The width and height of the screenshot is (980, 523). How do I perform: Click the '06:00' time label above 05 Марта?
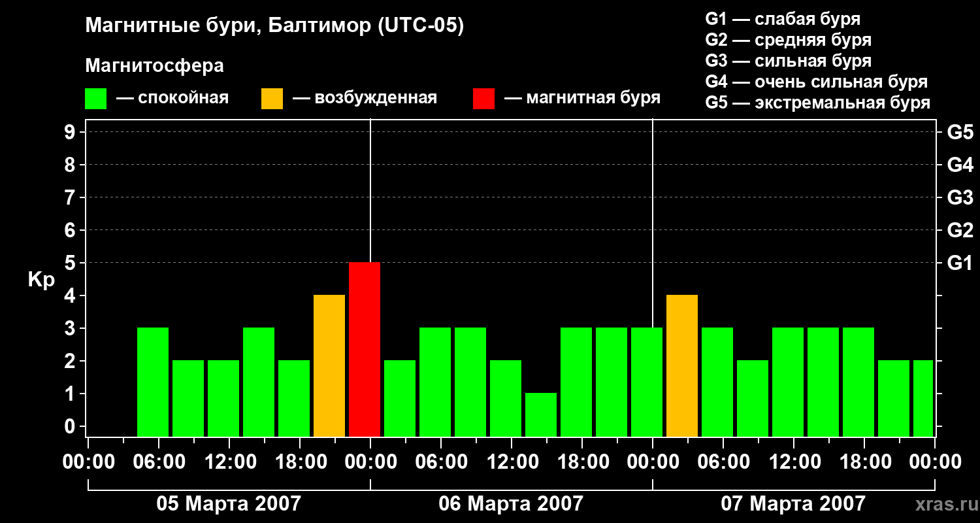tap(159, 462)
